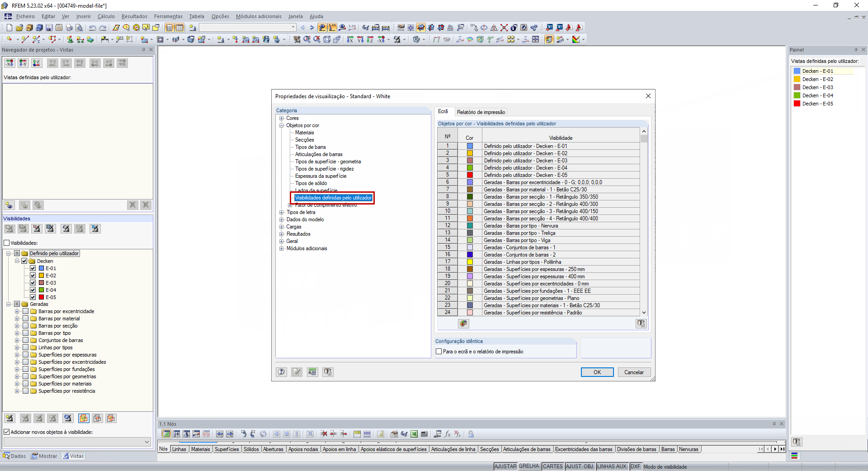Expand the Dados do modelo node
This screenshot has width=868, height=471.
tap(281, 219)
